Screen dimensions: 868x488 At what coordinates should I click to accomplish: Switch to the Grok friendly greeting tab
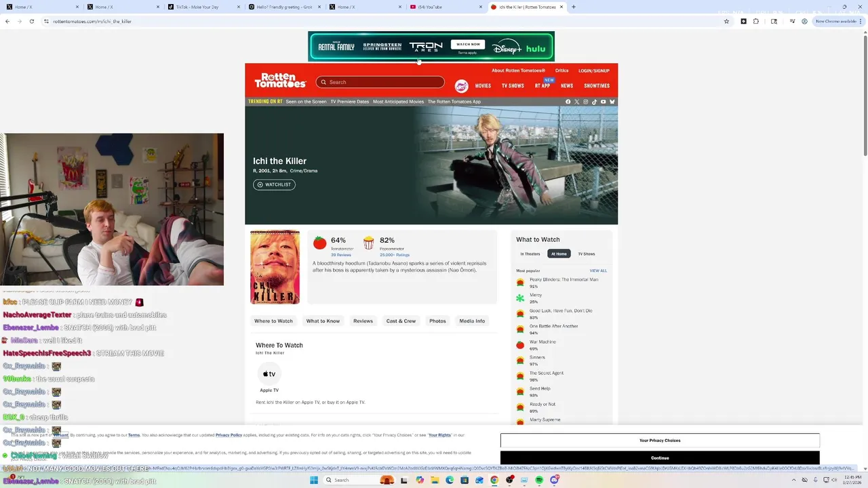coord(284,7)
